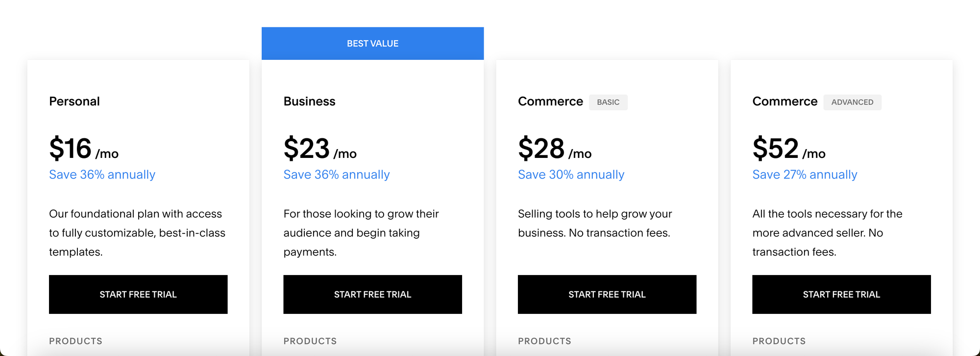
Task: Expand PRODUCTS under Commerce Advanced
Action: [779, 341]
